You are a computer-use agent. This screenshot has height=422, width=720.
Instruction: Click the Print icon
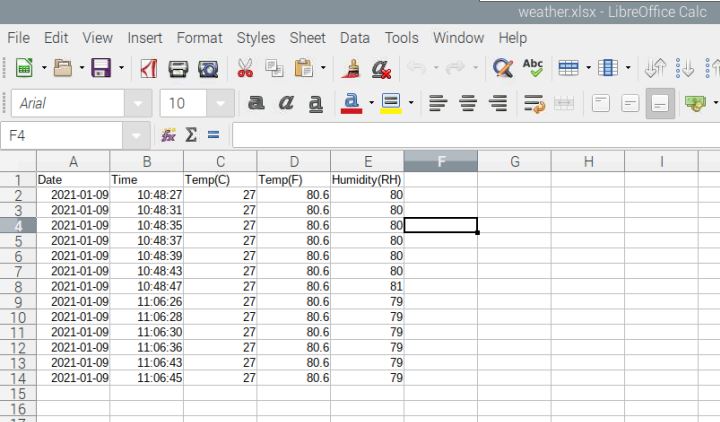[x=178, y=68]
